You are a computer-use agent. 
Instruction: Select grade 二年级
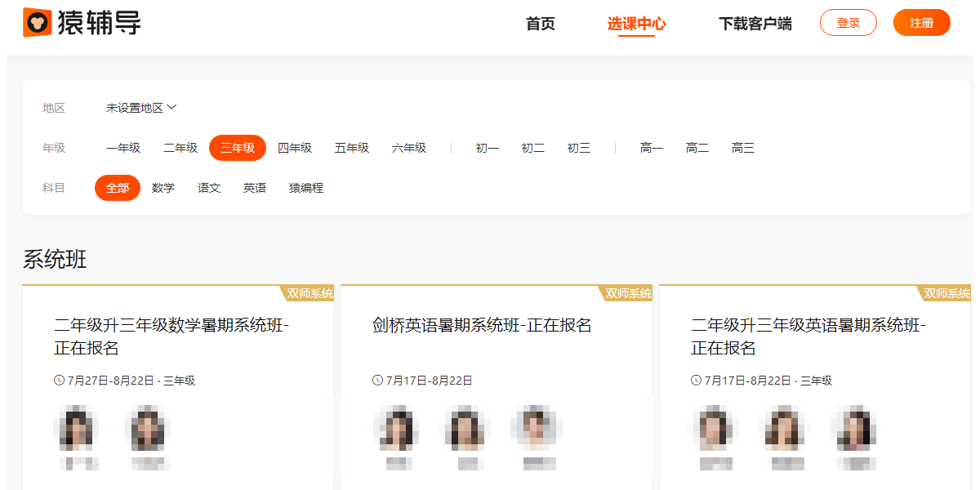[180, 148]
